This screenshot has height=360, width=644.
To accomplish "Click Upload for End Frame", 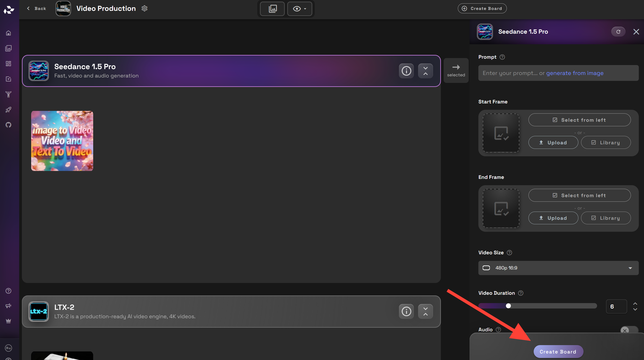I will point(553,218).
